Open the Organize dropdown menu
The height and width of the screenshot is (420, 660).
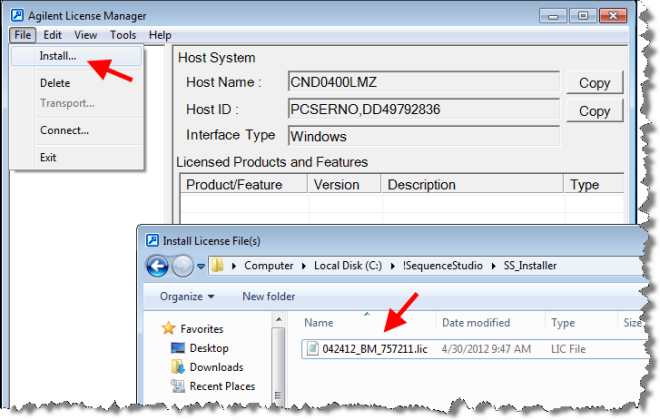pyautogui.click(x=187, y=296)
